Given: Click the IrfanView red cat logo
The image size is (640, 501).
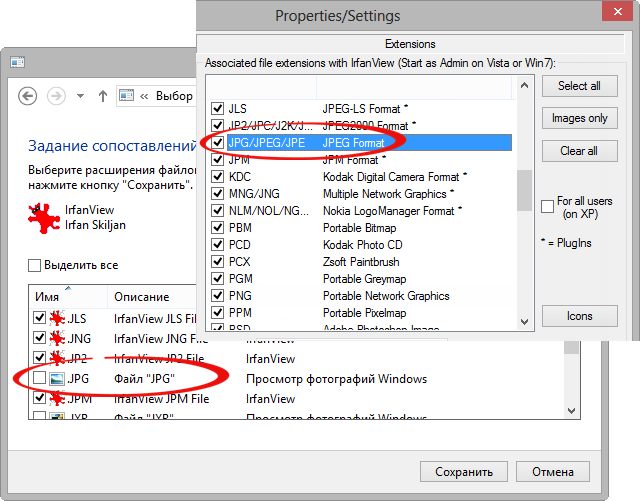Looking at the screenshot, I should [x=44, y=218].
